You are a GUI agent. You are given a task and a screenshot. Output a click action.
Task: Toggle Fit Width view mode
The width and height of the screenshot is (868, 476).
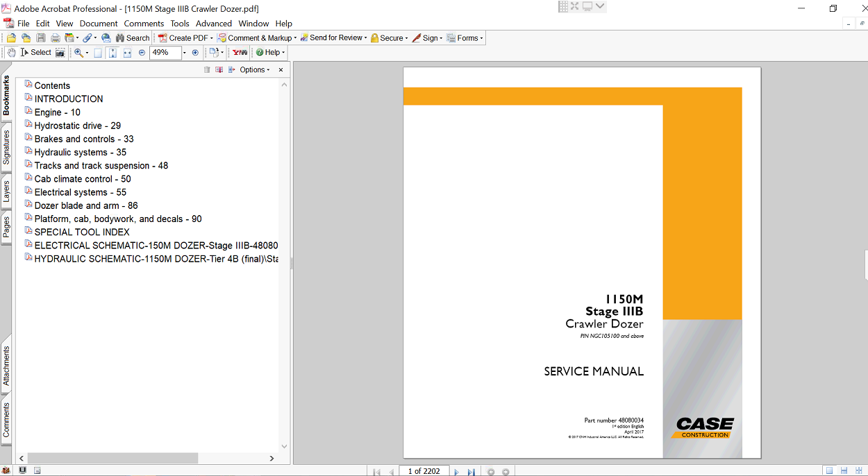coord(127,53)
